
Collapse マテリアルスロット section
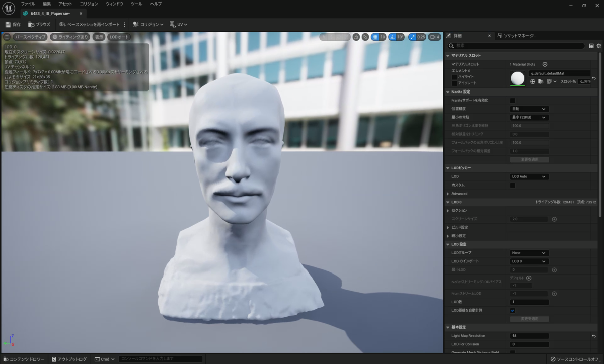point(448,56)
